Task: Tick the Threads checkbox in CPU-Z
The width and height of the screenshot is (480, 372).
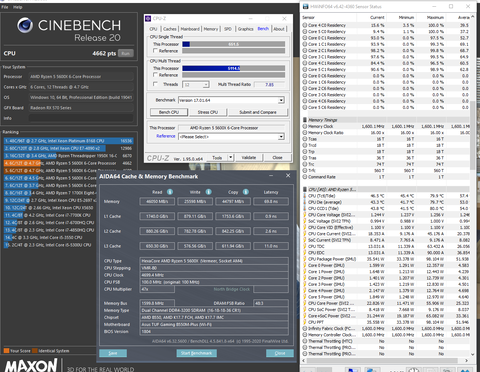Action: [x=155, y=84]
